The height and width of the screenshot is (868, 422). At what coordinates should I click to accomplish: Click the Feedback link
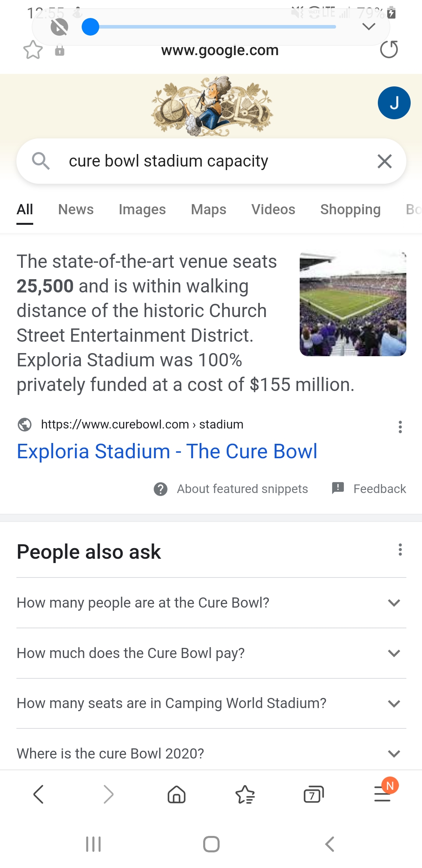379,489
